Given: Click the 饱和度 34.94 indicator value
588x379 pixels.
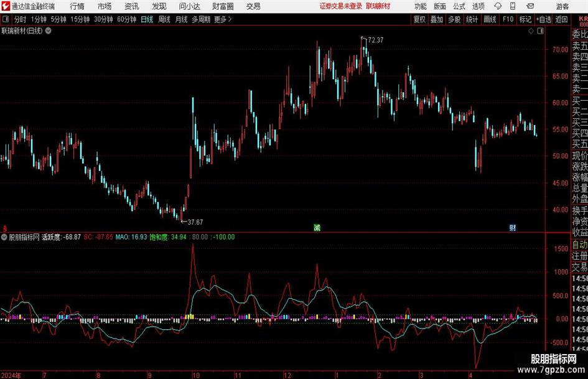Looking at the screenshot, I should (168, 237).
